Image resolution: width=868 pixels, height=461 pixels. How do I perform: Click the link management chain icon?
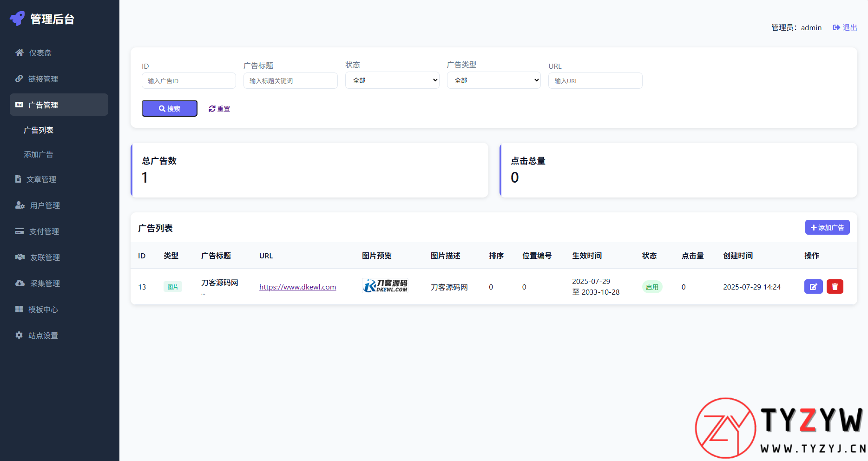click(x=19, y=79)
